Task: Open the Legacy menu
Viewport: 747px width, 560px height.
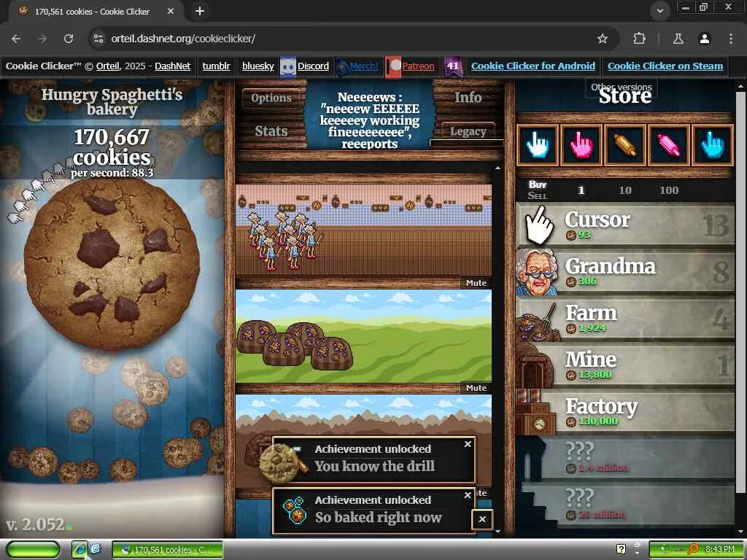Action: (x=468, y=131)
